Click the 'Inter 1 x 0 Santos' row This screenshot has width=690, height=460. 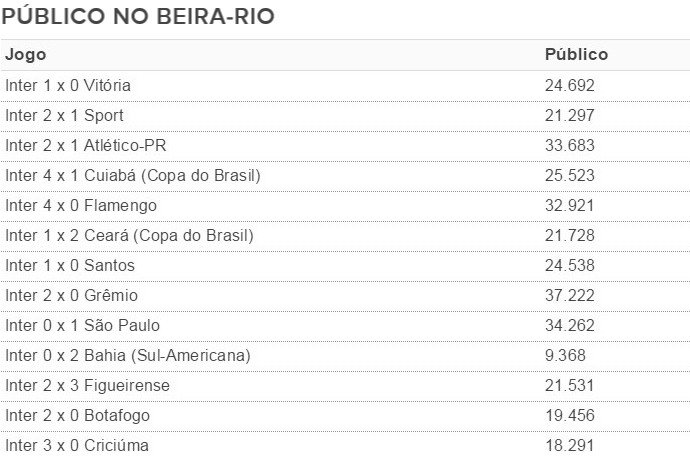pos(345,266)
